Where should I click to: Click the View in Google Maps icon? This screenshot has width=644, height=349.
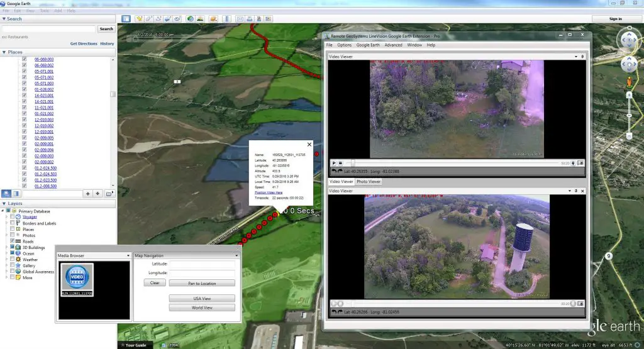pos(268,19)
